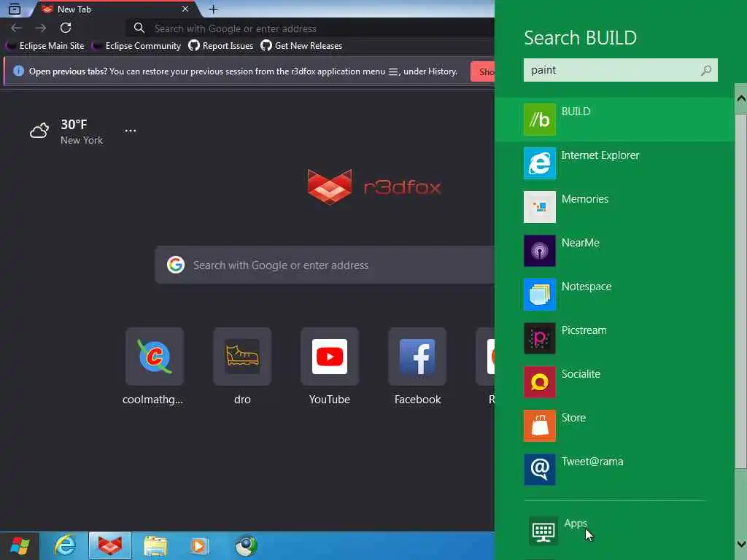This screenshot has height=560, width=747.
Task: Click the Windows Start button on taskbar
Action: (20, 545)
